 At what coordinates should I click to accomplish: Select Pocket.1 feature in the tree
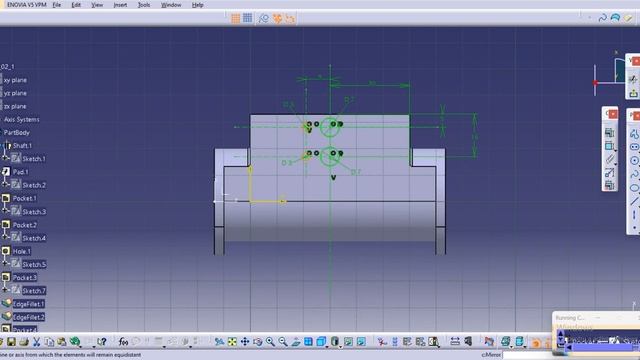24,198
